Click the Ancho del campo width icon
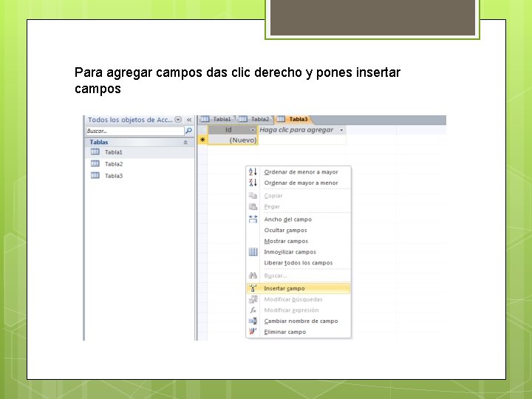The image size is (532, 399). (x=253, y=219)
